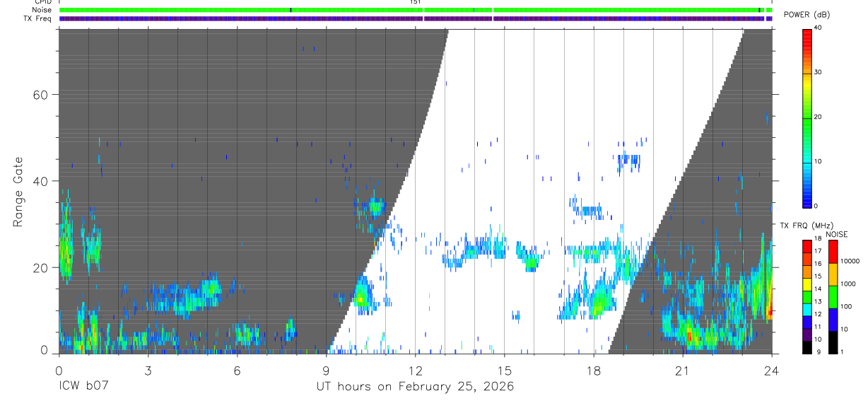Pick the red top of the POWER colorbar

(x=807, y=33)
